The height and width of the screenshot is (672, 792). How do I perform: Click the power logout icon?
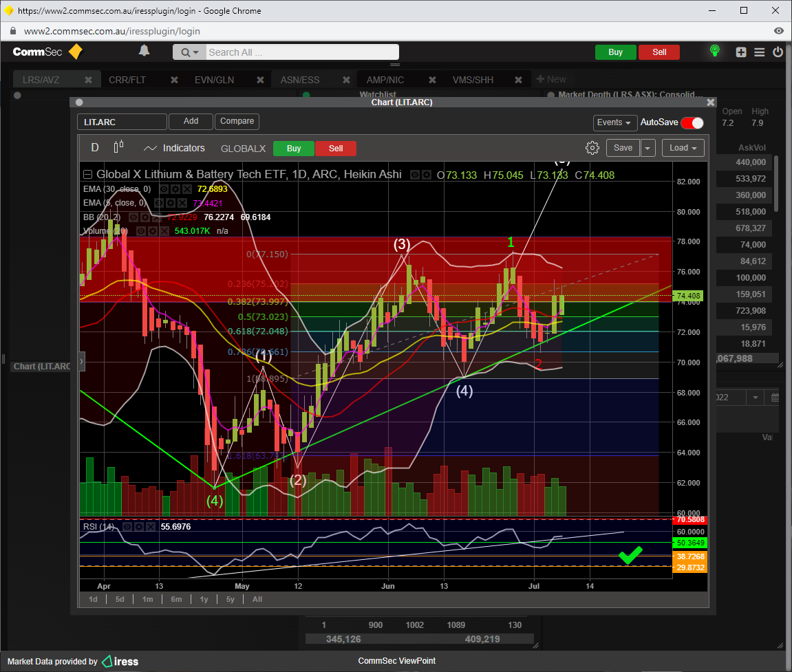(x=778, y=52)
